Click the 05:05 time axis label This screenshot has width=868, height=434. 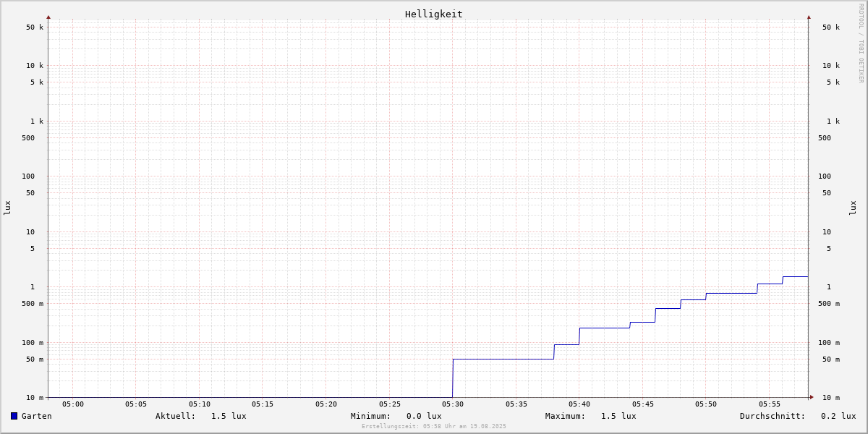[x=136, y=404]
